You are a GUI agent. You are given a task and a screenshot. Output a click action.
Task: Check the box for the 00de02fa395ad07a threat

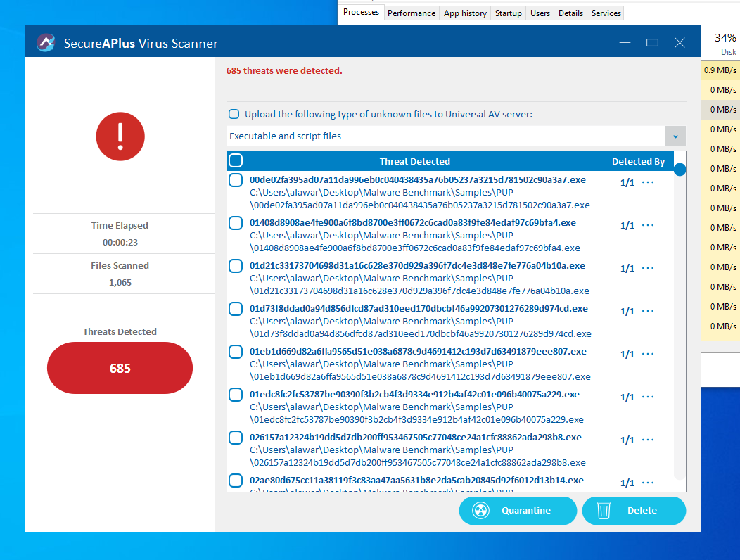(x=236, y=180)
